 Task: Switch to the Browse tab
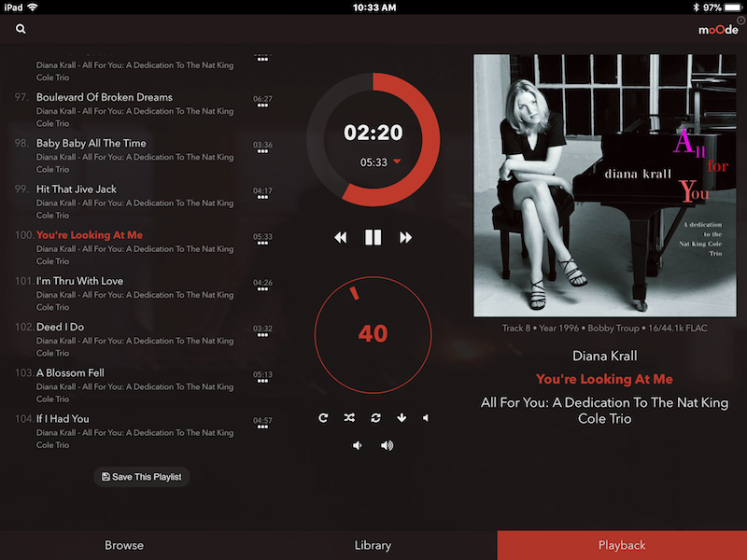click(x=124, y=545)
